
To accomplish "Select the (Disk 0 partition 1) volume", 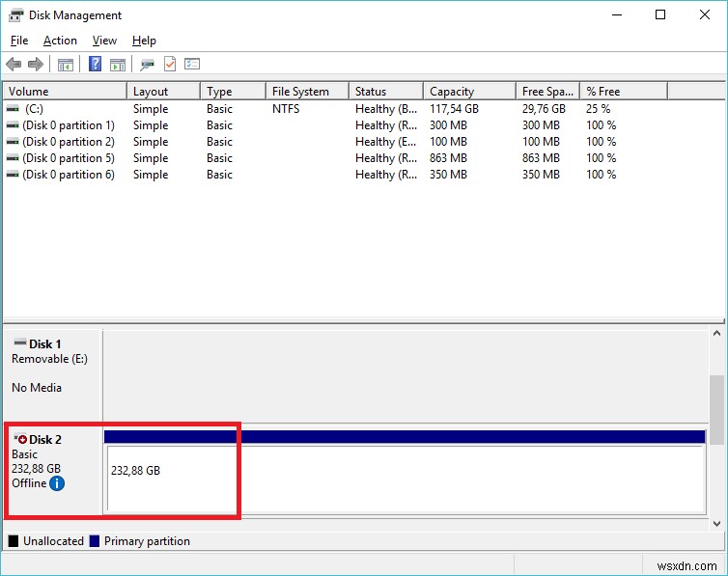I will [69, 125].
